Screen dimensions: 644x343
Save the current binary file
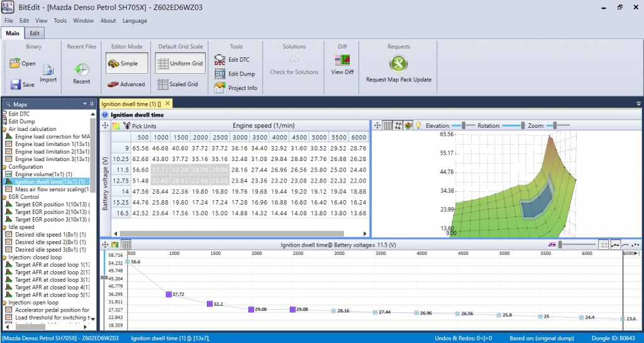point(22,84)
